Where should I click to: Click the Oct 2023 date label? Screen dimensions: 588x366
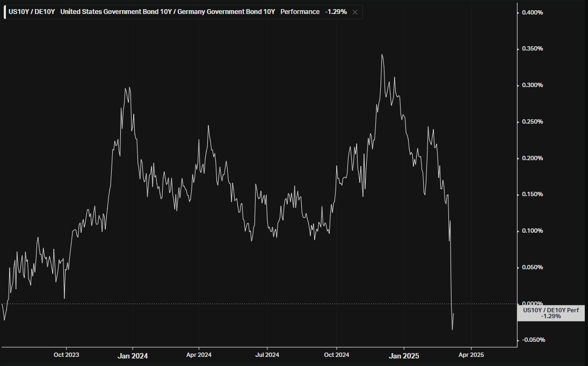[x=67, y=355]
